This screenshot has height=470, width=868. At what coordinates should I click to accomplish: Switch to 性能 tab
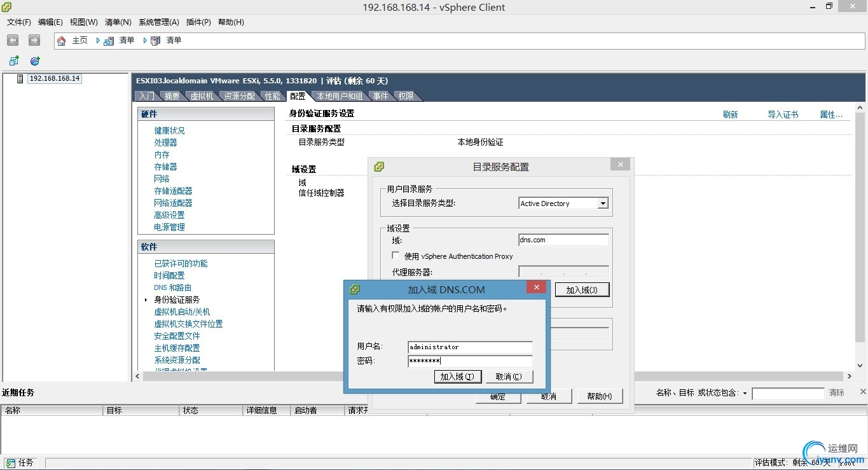[273, 96]
